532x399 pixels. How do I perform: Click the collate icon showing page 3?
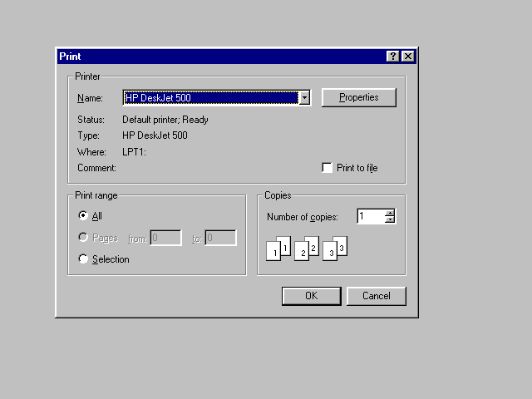point(334,248)
